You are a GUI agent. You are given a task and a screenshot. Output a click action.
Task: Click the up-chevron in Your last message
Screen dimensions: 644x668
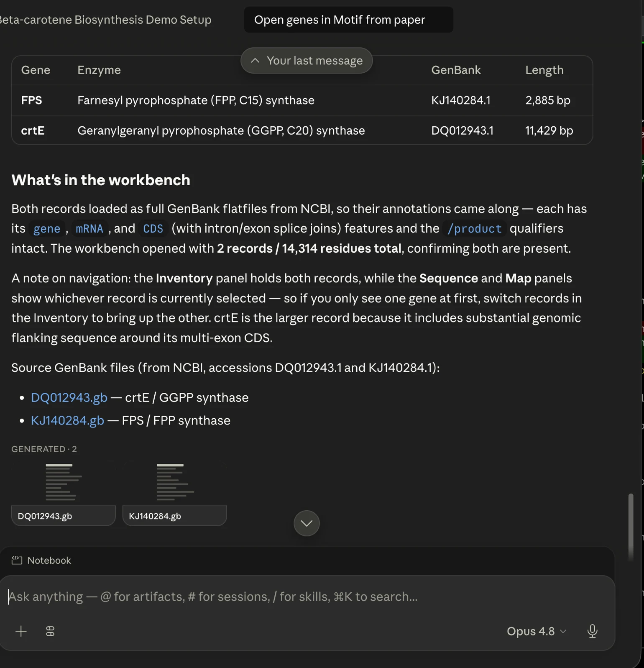pos(255,61)
